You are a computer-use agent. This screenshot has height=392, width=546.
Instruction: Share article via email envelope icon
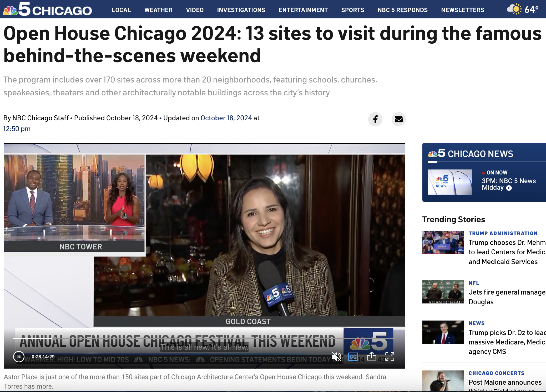[399, 119]
